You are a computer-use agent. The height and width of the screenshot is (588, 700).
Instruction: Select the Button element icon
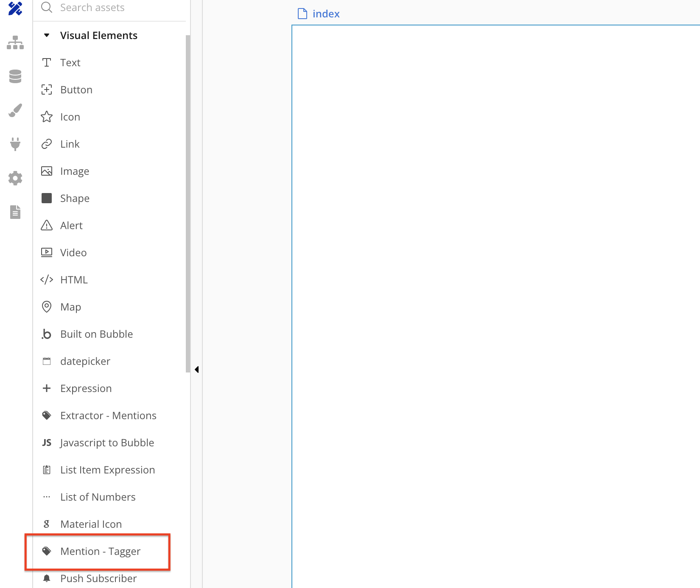point(47,90)
